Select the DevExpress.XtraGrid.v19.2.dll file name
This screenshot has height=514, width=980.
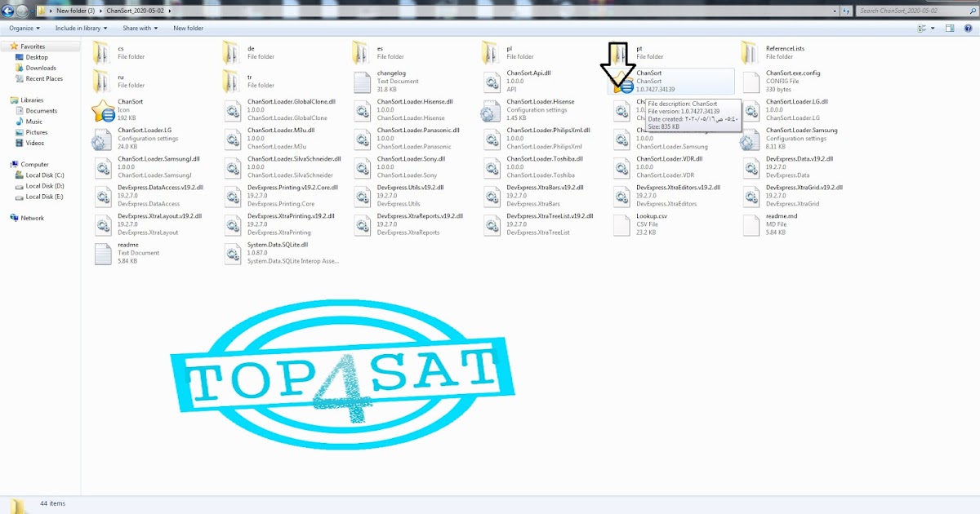(x=805, y=187)
